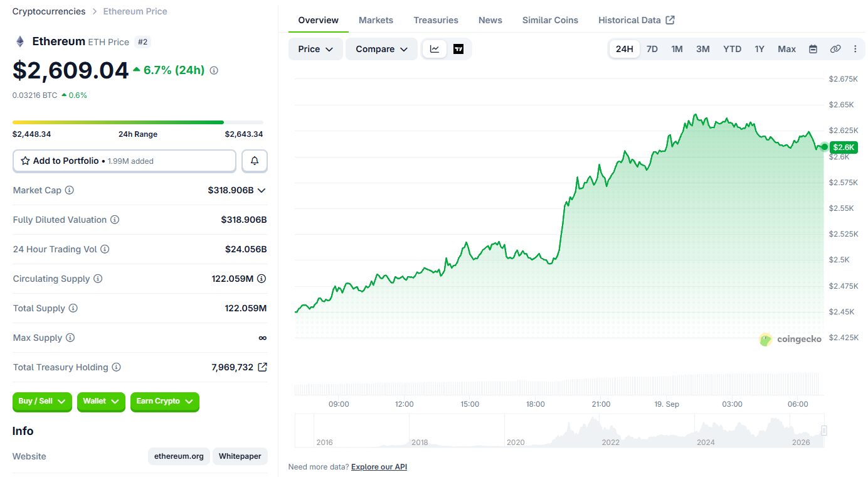
Task: Select the Max time range
Action: 787,49
